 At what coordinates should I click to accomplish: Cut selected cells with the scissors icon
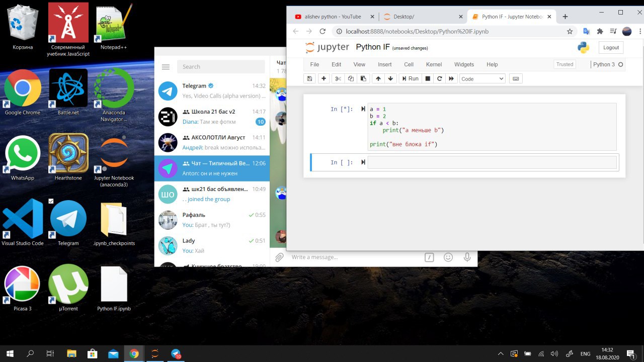coord(338,78)
